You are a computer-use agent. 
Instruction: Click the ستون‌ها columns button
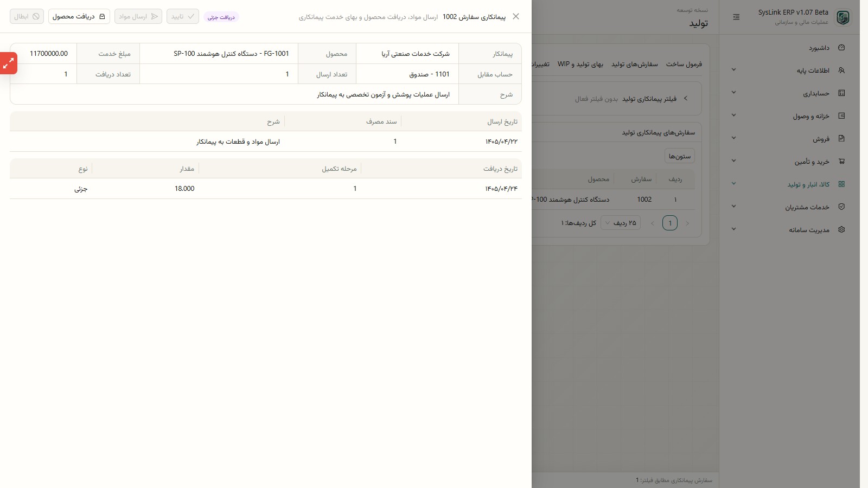click(680, 156)
